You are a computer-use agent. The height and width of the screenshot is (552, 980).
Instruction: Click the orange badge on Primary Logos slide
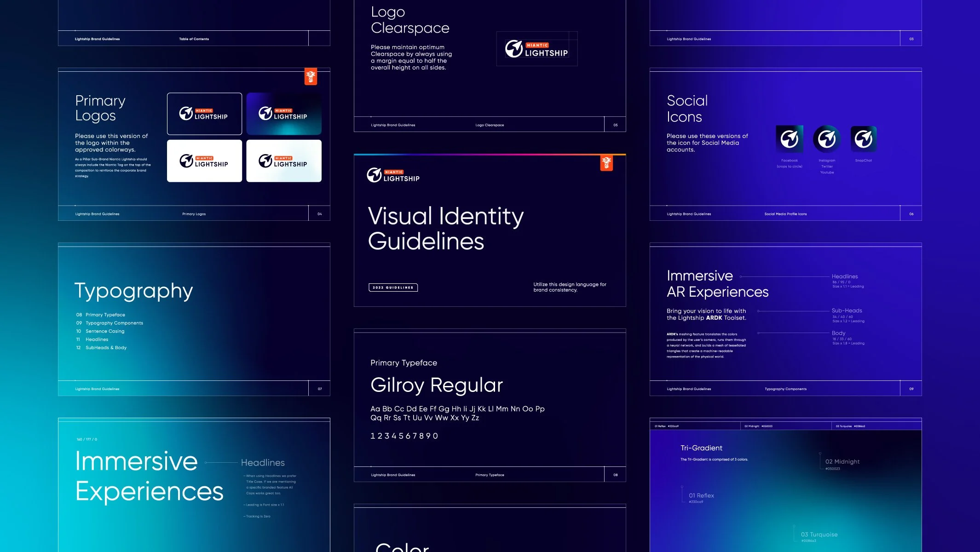coord(311,77)
